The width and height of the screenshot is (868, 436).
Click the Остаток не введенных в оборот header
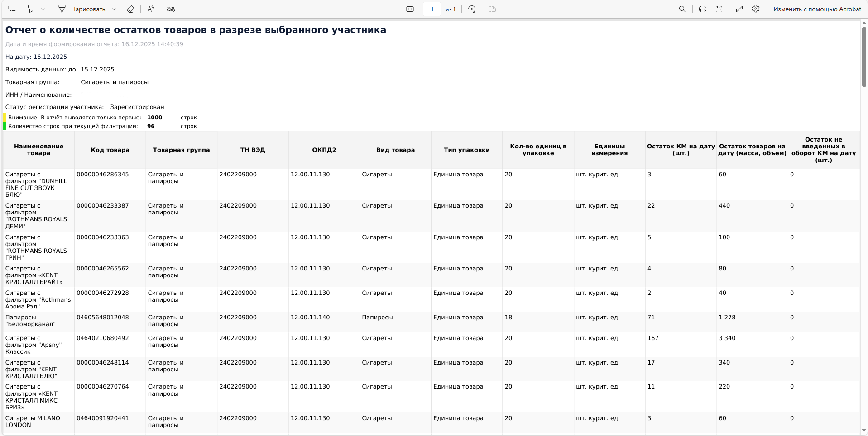click(824, 150)
